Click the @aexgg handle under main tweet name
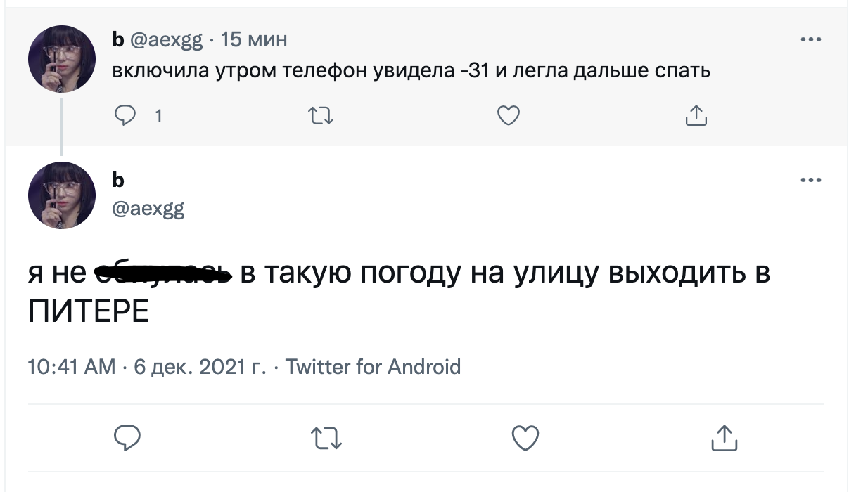The image size is (868, 492). (148, 209)
